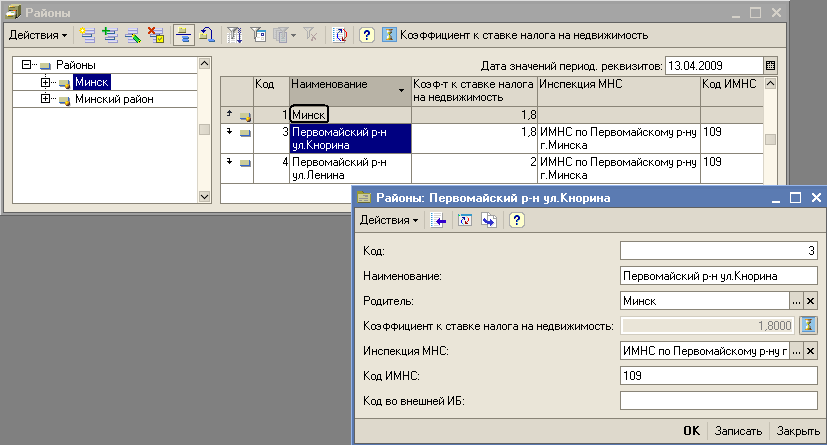Viewport: 827px width, 445px height.
Task: Select Минский район in the tree
Action: (114, 99)
